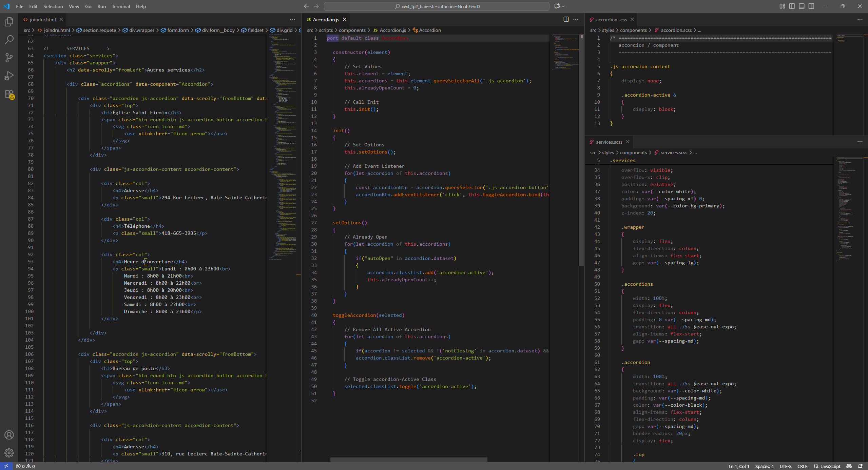Click the CRLF end-of-line indicator
868x470 pixels.
click(x=802, y=466)
